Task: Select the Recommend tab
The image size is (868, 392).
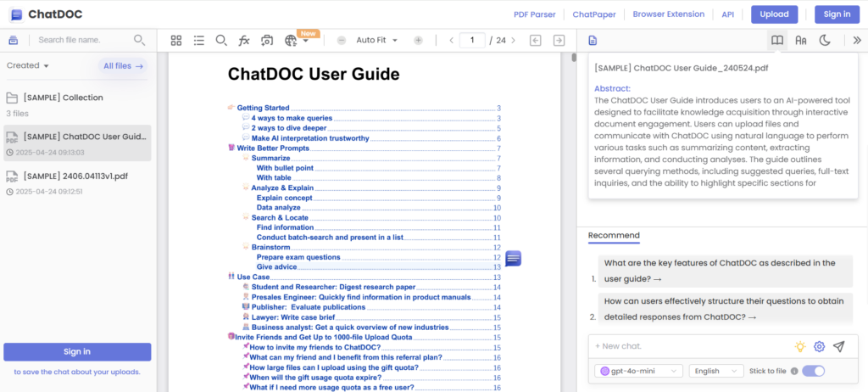Action: (614, 235)
